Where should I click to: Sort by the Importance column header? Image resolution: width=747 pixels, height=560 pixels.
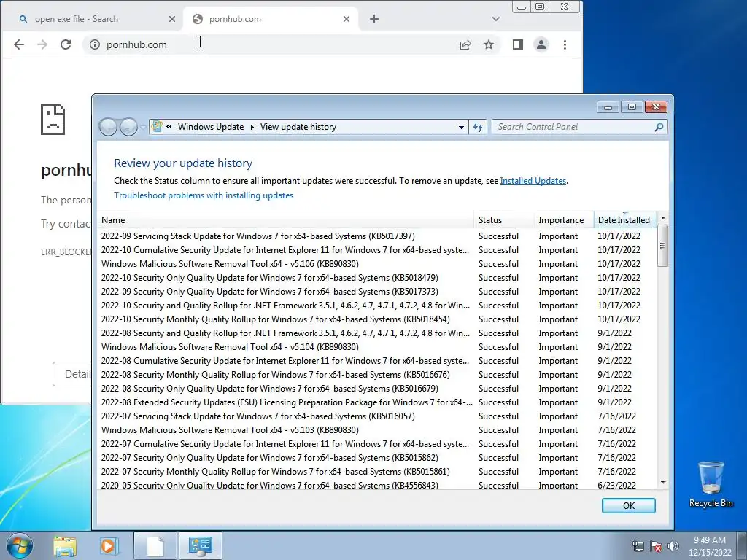564,220
